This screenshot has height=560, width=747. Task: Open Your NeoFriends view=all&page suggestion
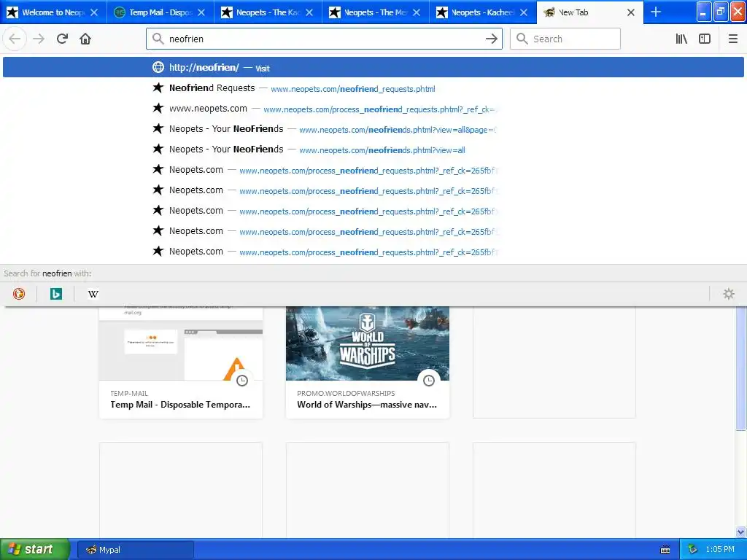point(373,129)
